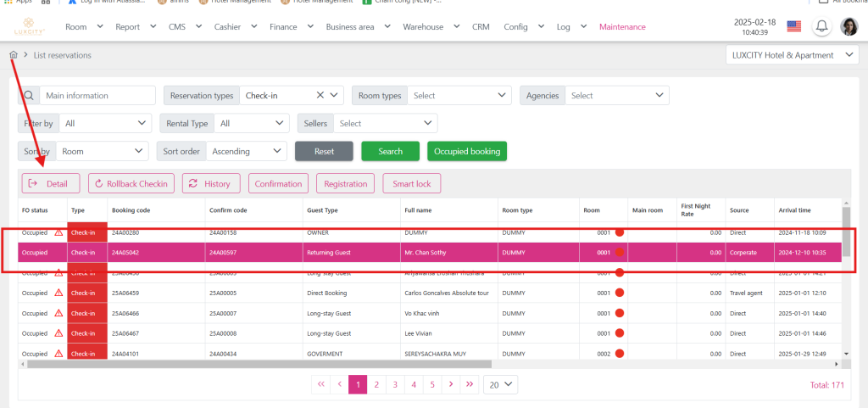The image size is (868, 408).
Task: Change page size dropdown showing 20
Action: click(500, 384)
